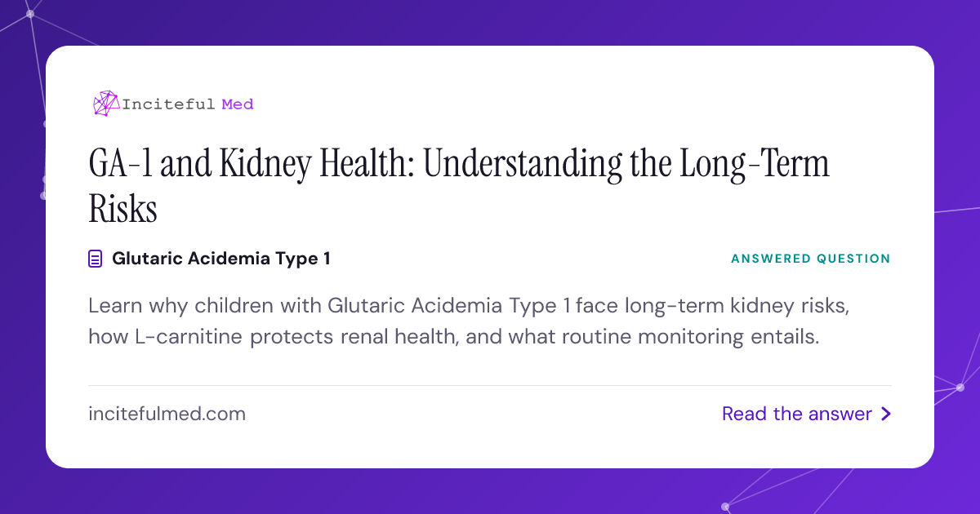This screenshot has width=980, height=514.
Task: Open the GA-1 and Kidney Health headline
Action: [x=459, y=187]
